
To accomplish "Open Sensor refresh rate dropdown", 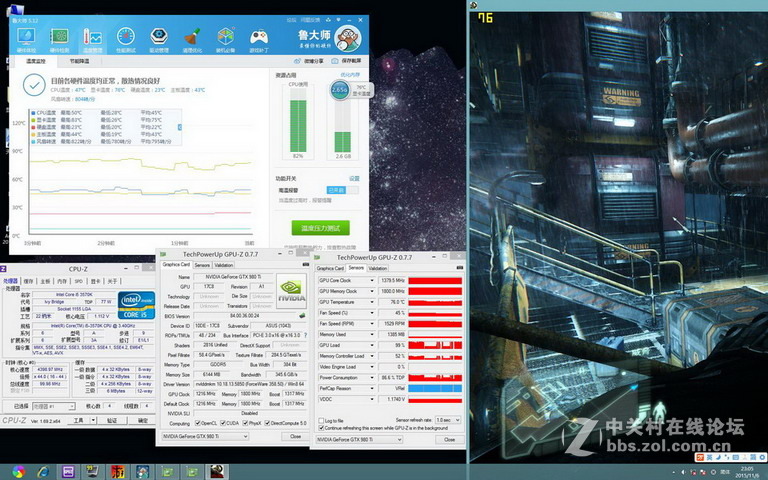I will coord(448,420).
